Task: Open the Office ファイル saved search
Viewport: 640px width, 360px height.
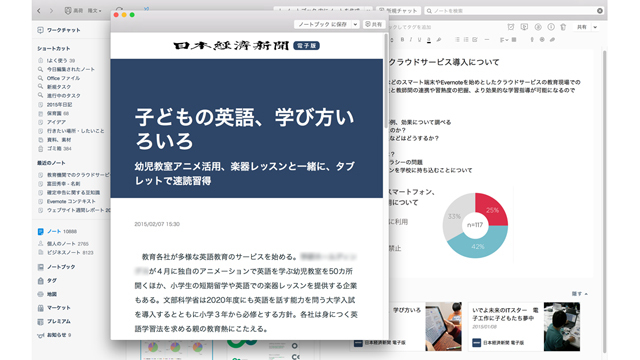Action: 59,78
